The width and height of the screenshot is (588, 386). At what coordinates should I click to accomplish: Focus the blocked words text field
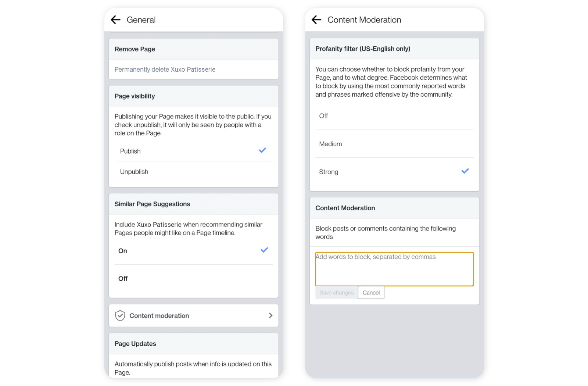click(x=394, y=269)
